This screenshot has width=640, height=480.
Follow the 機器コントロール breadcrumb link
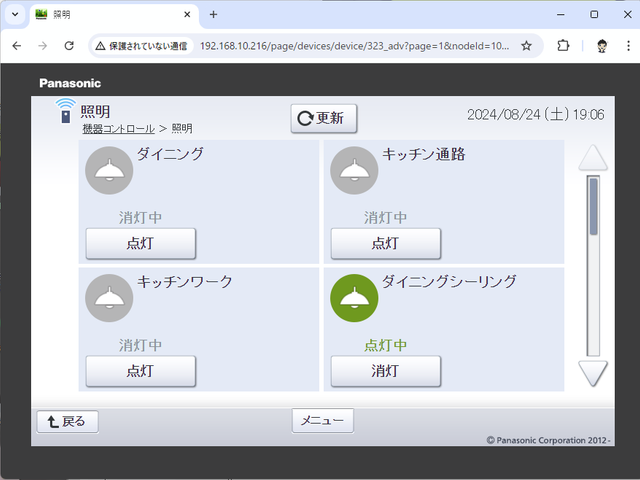pos(118,129)
